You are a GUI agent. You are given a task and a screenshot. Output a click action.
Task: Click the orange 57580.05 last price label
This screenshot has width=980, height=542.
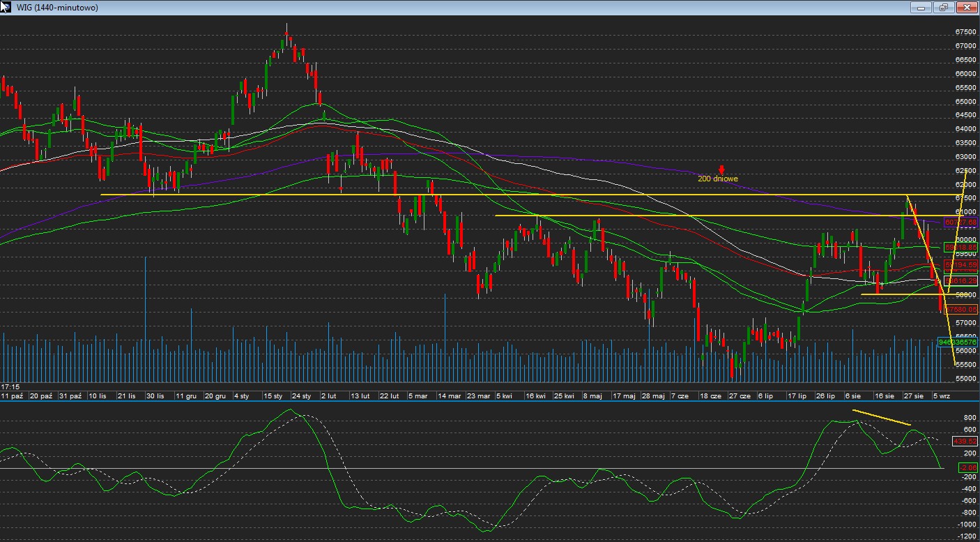point(960,309)
